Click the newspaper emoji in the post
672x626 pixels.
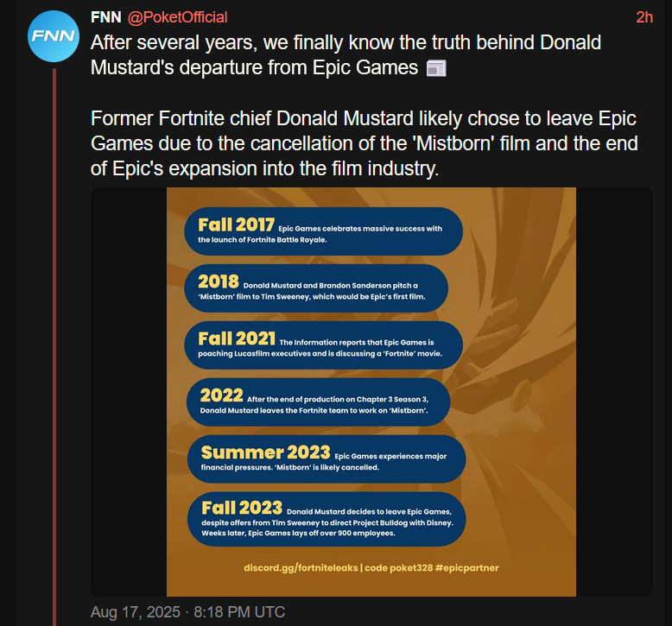(x=436, y=68)
